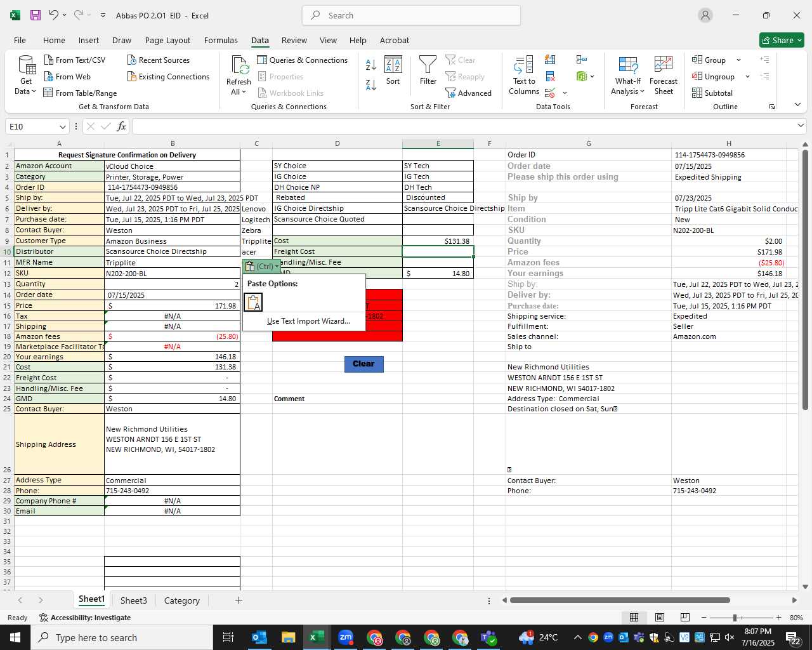Adjust the zoom slider handle

(735, 618)
